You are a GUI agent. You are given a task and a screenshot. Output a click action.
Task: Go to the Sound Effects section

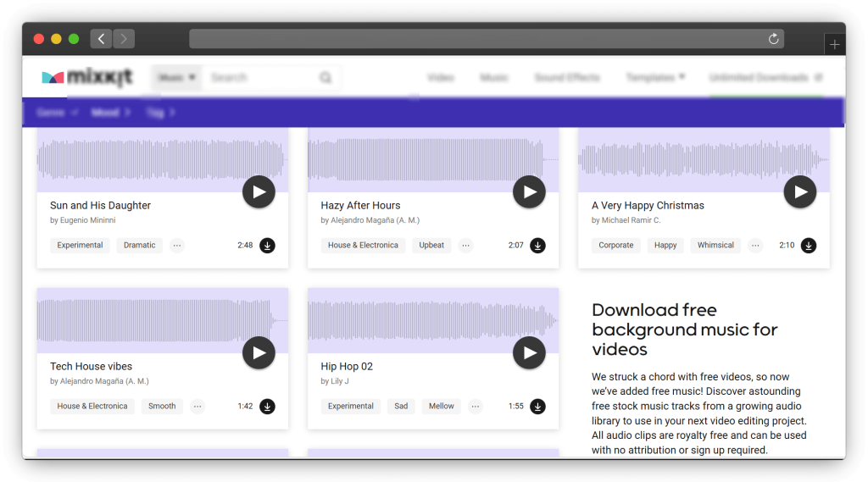[566, 78]
